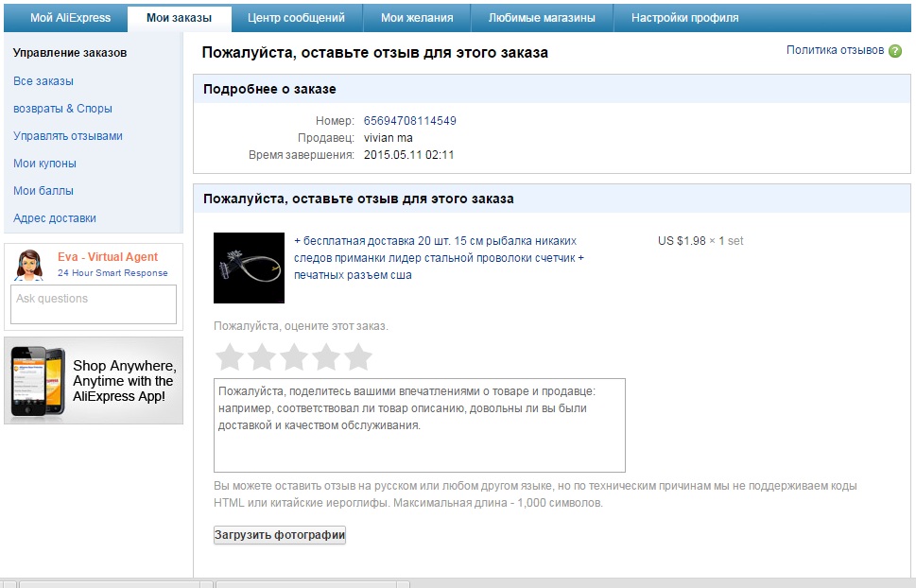Rate the order one star
This screenshot has width=916, height=588.
coord(230,357)
